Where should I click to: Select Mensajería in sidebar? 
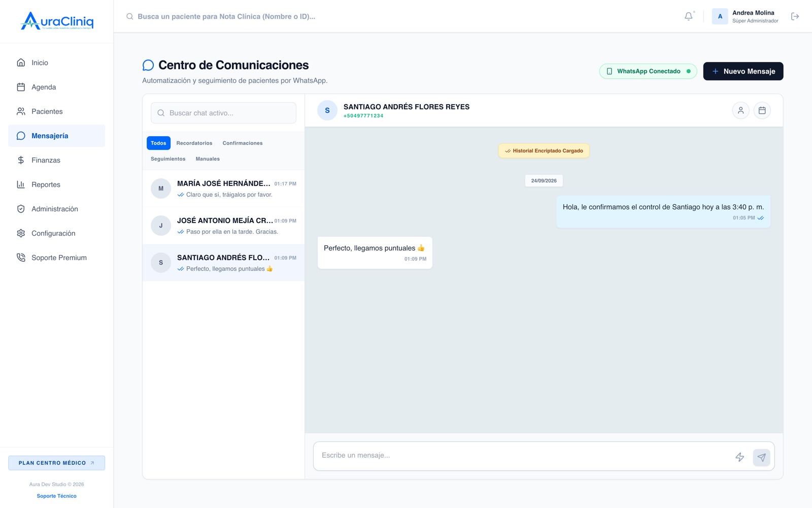click(57, 136)
